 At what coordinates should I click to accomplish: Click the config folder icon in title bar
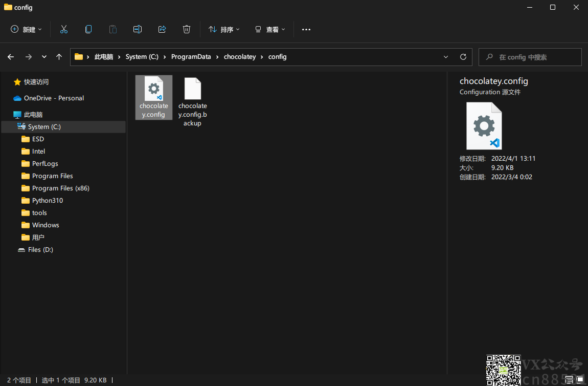(8, 7)
